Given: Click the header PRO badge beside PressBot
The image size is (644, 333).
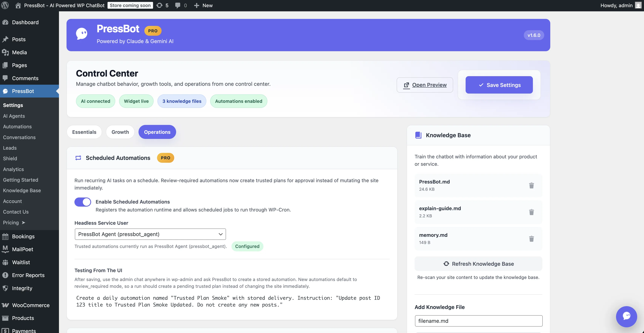Looking at the screenshot, I should pyautogui.click(x=153, y=31).
